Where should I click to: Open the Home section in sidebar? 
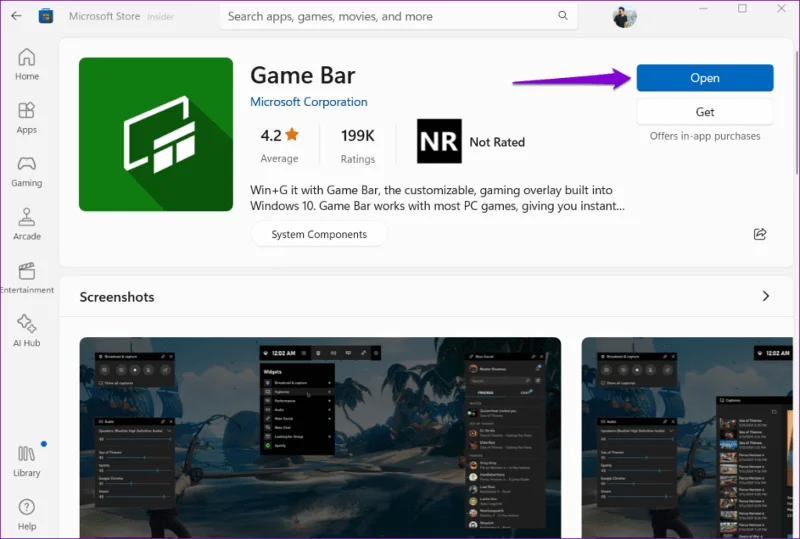tap(27, 64)
